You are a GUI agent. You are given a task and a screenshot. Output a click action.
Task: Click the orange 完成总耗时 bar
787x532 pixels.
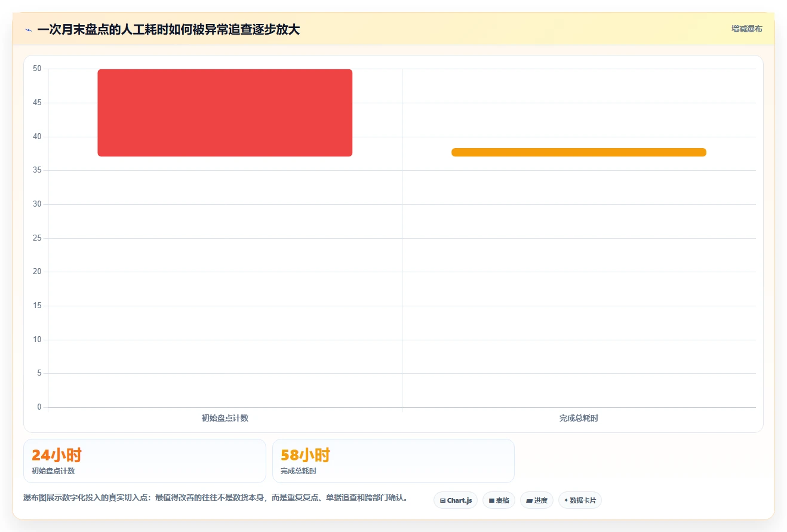pos(579,152)
